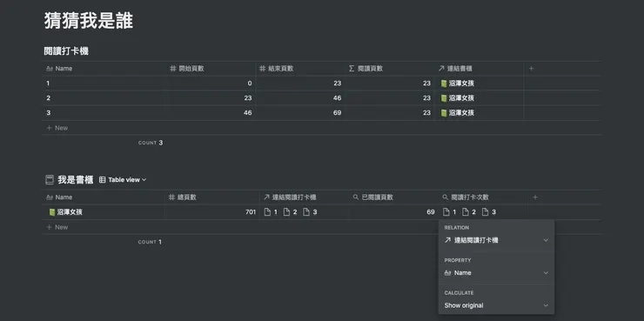
Task: Open PROPERTY dropdown showing Name
Action: [x=496, y=273]
